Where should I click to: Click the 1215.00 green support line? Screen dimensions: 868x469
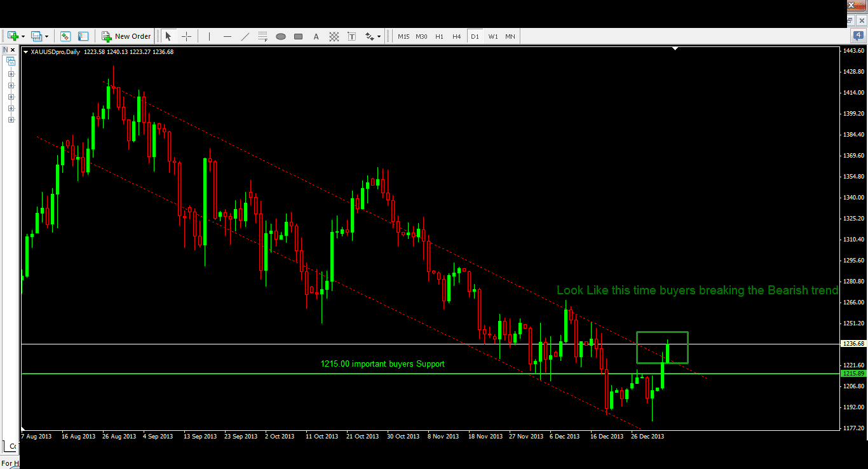254,374
